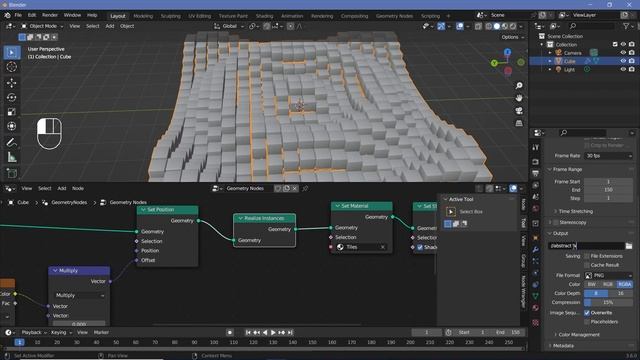The width and height of the screenshot is (640, 360).
Task: Toggle camera view icon in viewport
Action: tap(519, 111)
